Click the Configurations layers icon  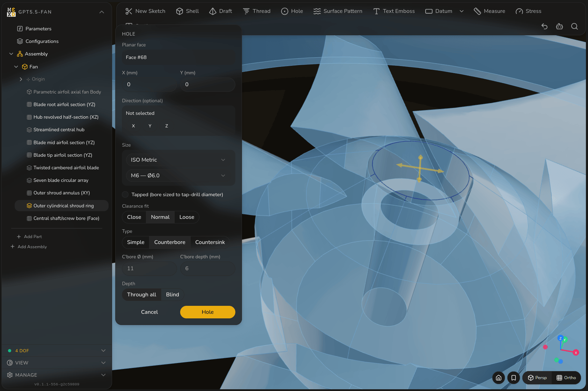tap(20, 41)
